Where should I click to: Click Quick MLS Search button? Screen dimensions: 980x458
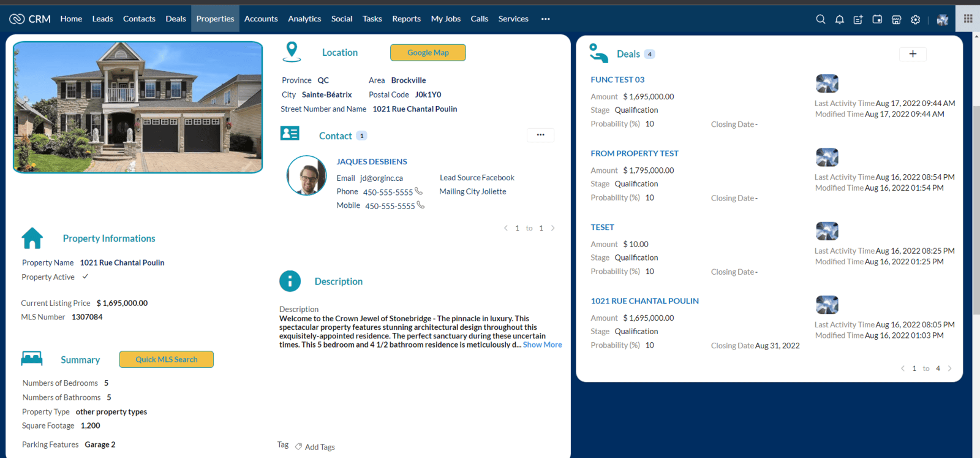(166, 359)
